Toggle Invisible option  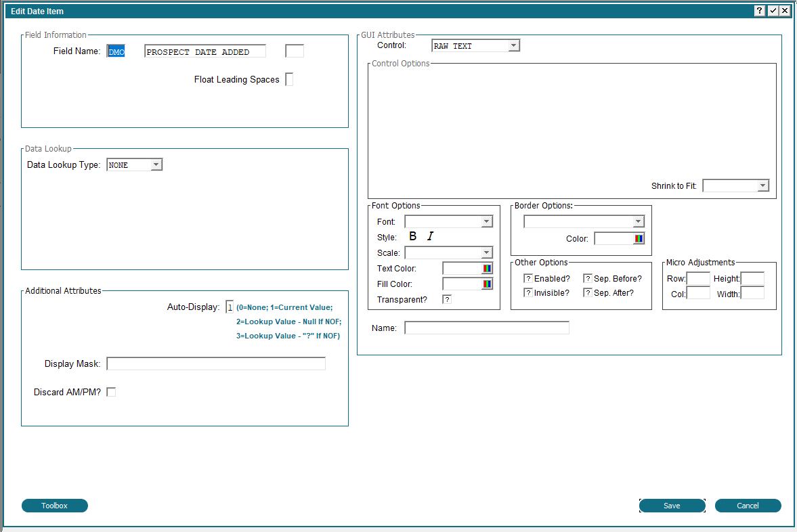(528, 292)
